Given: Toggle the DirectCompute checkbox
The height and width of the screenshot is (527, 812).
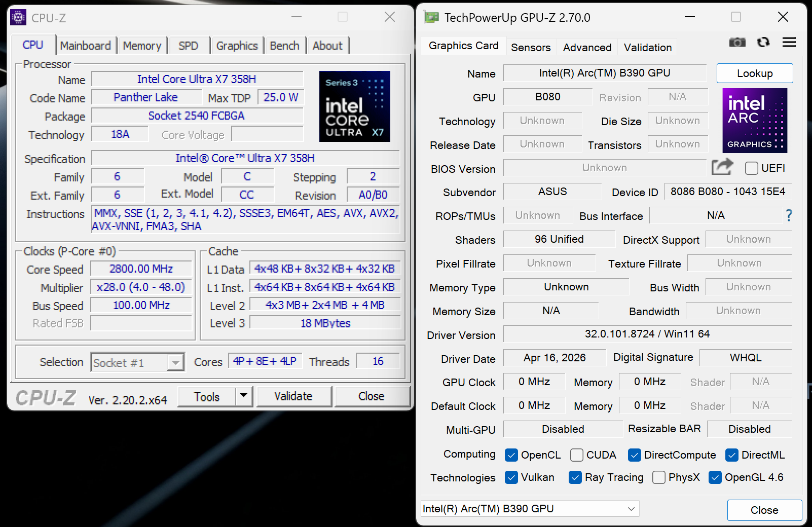Looking at the screenshot, I should click(x=635, y=455).
